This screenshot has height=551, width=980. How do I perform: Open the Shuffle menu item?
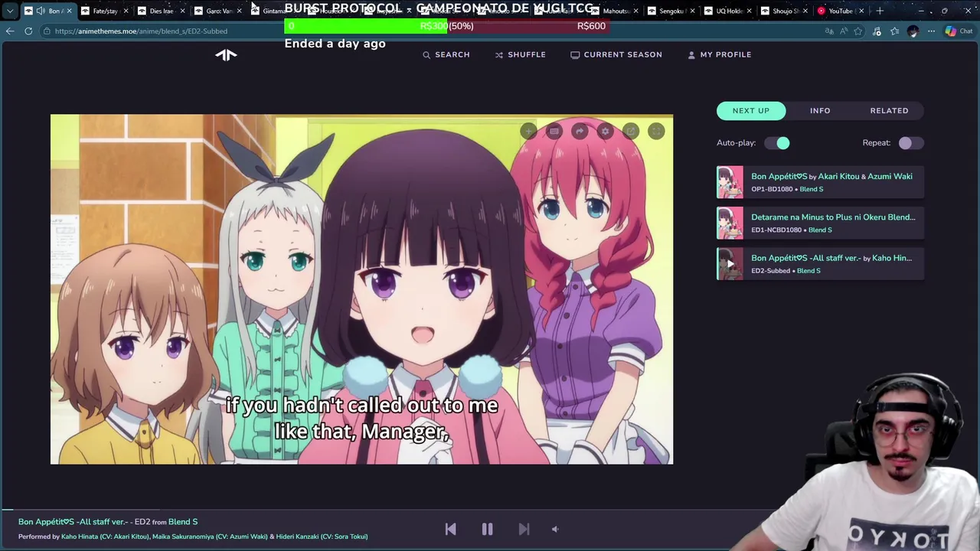tap(520, 55)
